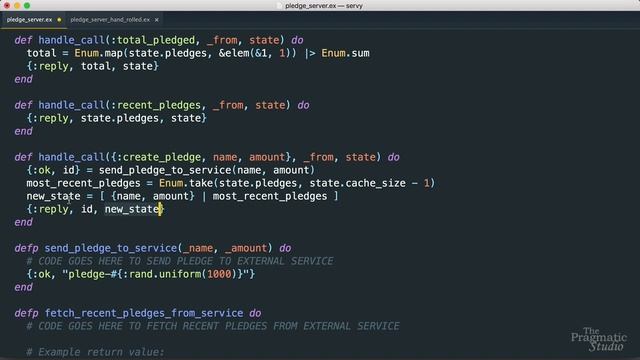Click 'pledge_server.ex — servy' window title
640x360 pixels.
coord(324,6)
